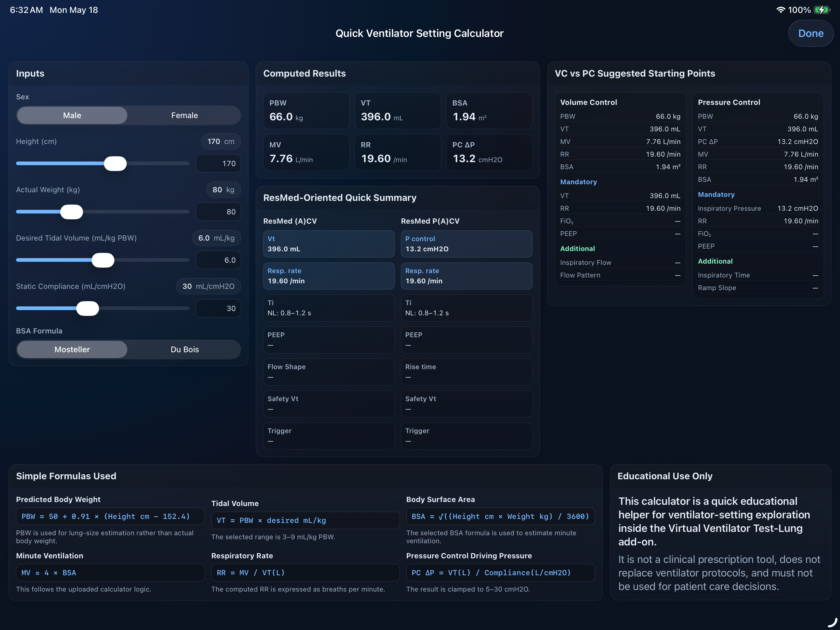
Task: Click the PBW formula code box
Action: click(x=110, y=516)
